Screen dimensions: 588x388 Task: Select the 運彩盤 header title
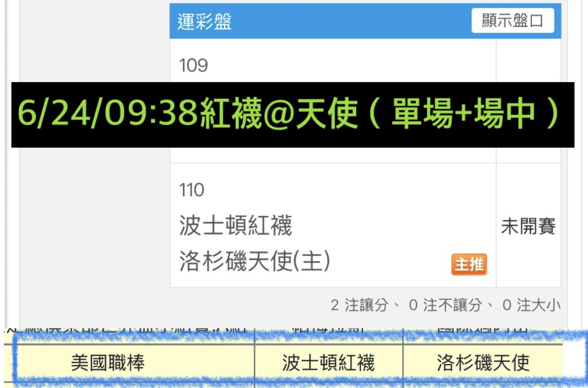click(x=205, y=21)
